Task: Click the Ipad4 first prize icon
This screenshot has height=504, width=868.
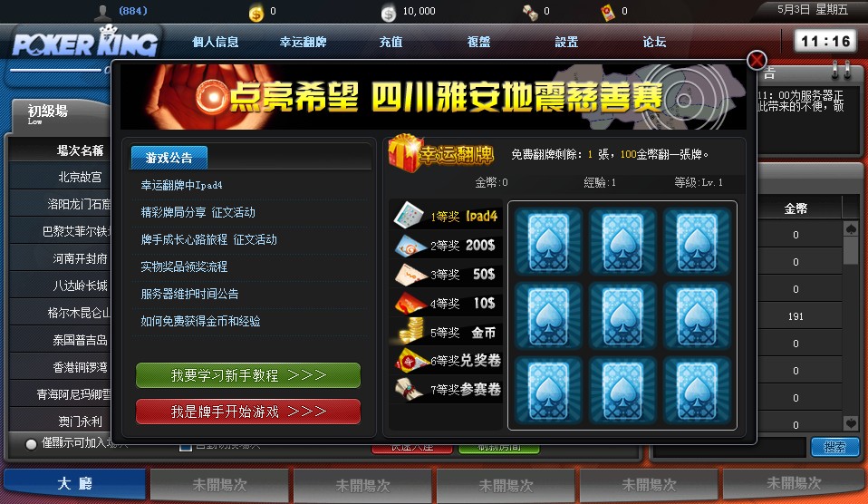Action: pyautogui.click(x=410, y=215)
